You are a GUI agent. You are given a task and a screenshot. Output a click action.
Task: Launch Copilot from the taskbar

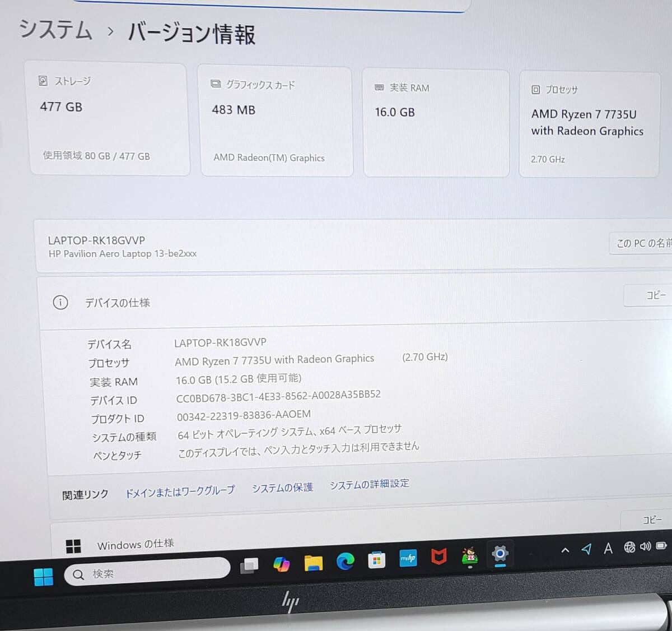281,564
